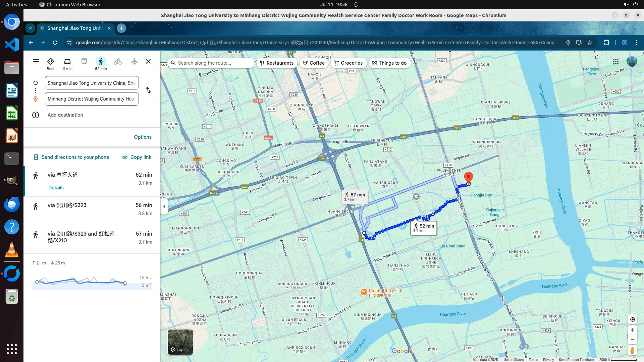644x362 pixels.
Task: Expand route Options
Action: (x=143, y=137)
